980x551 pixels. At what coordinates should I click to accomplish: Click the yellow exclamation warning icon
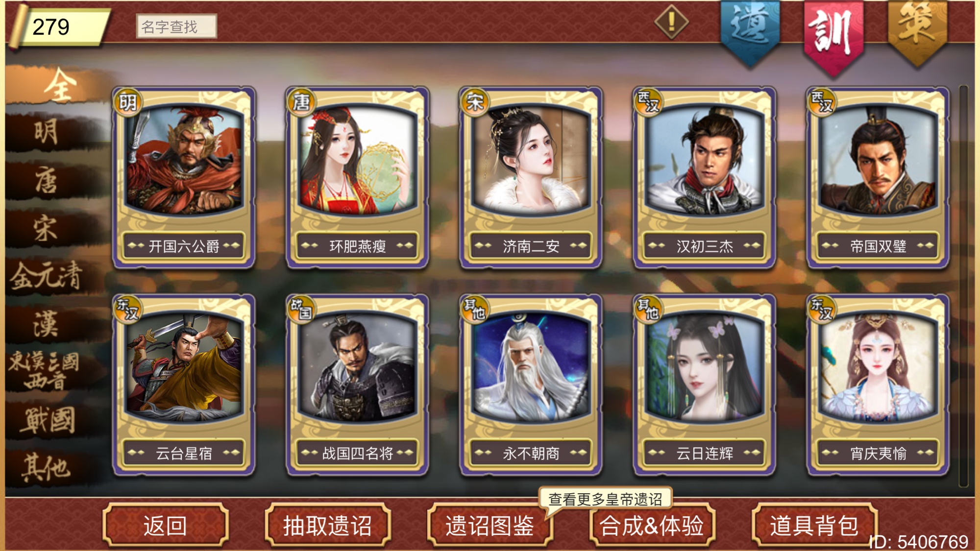coord(671,22)
